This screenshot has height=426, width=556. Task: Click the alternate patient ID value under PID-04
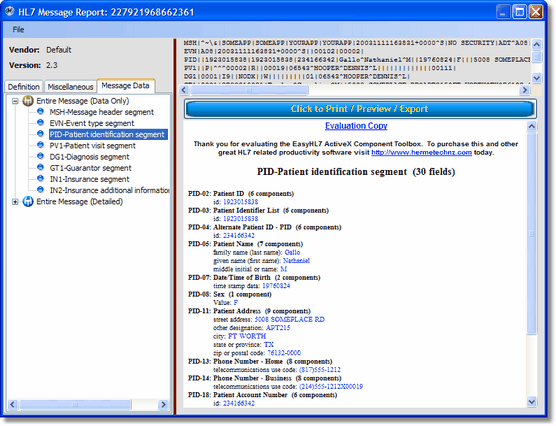(x=239, y=236)
